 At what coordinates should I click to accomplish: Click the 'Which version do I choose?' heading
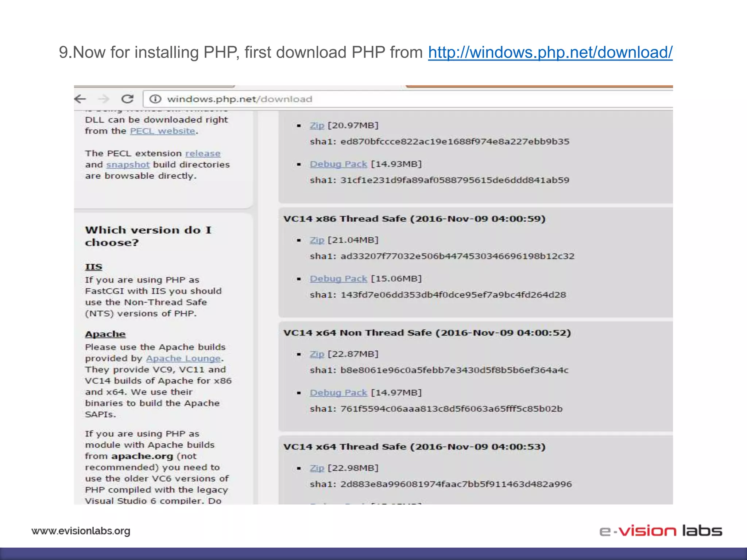click(x=148, y=236)
